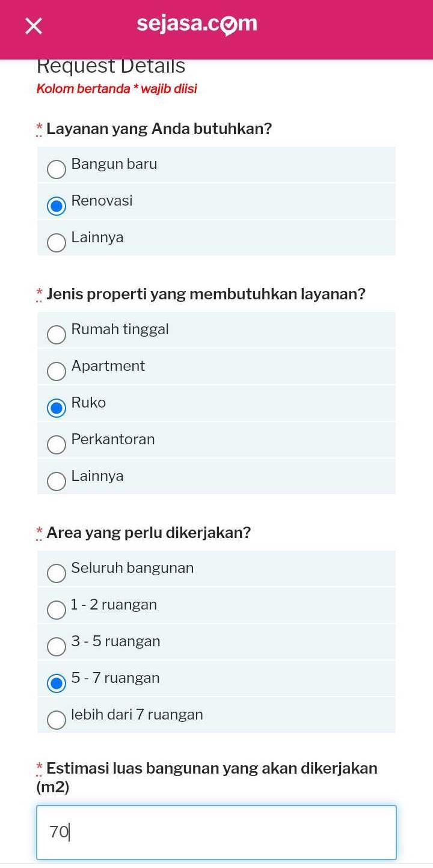
Task: Tap the Jenis properti question label
Action: [206, 294]
